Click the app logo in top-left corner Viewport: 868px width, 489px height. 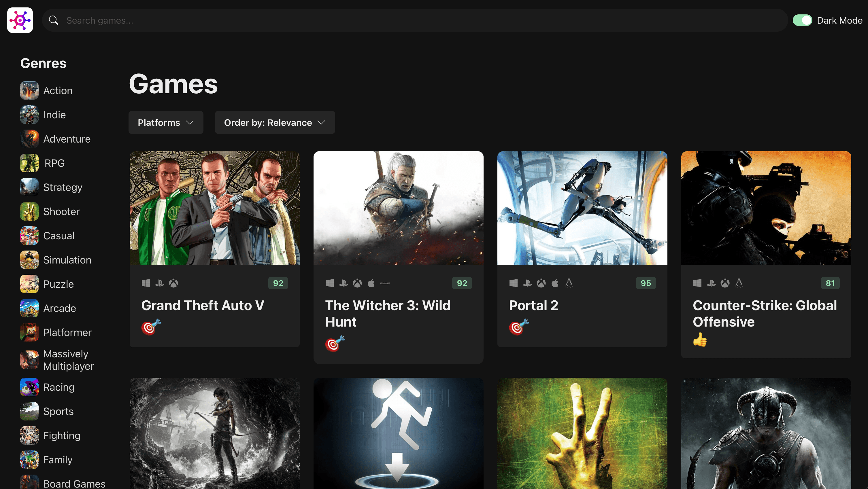20,20
